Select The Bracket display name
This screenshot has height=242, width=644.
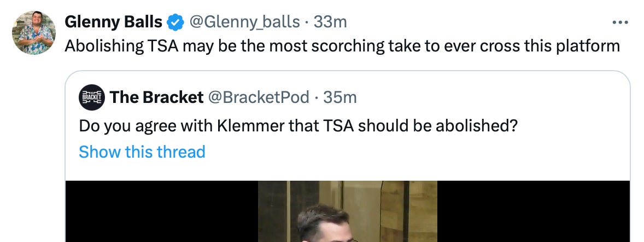156,97
